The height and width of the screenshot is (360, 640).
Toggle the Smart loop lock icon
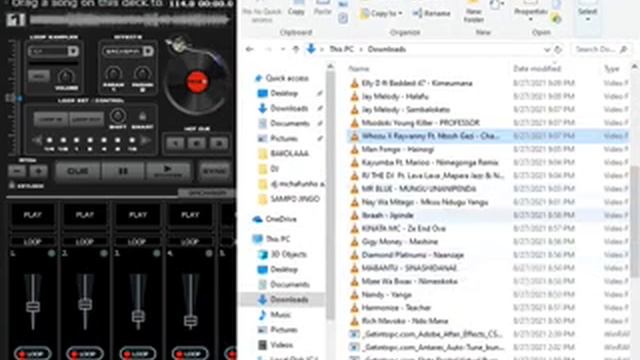pyautogui.click(x=142, y=117)
